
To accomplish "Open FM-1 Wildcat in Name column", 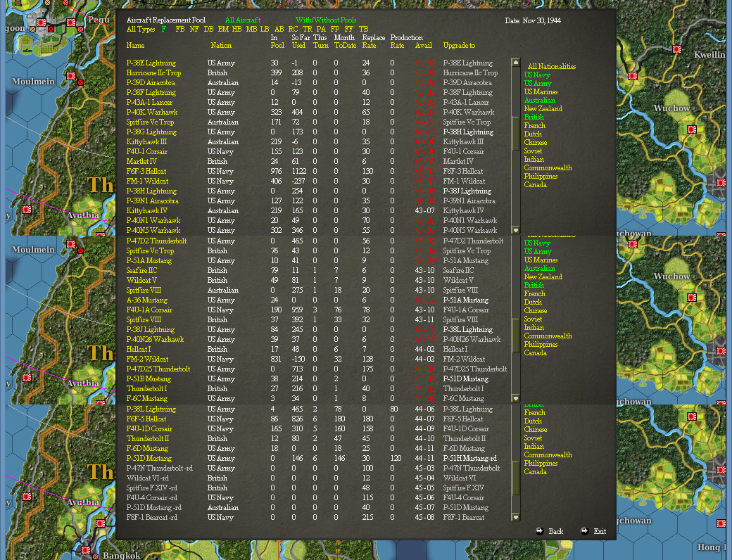I will (x=148, y=181).
